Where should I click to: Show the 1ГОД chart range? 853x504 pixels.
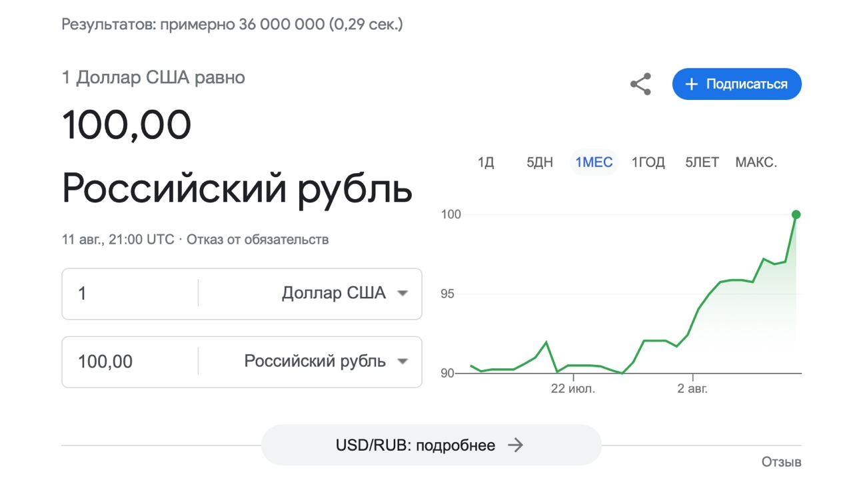pos(648,162)
